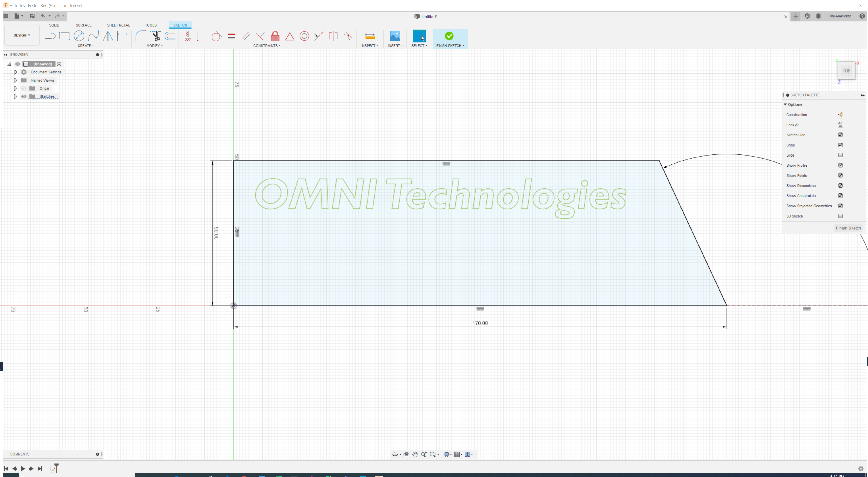Open the Insert Image tool
868x477 pixels.
(395, 36)
